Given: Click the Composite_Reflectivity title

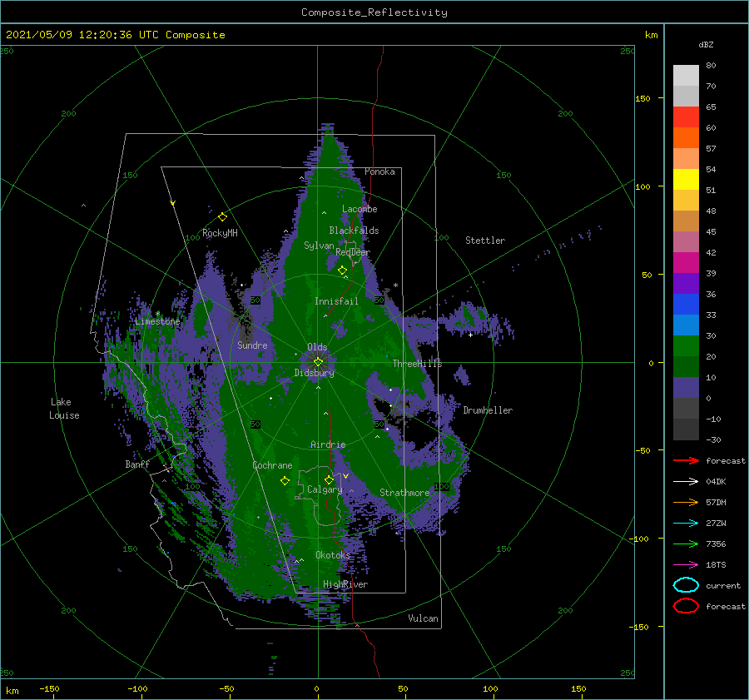Looking at the screenshot, I should tap(374, 12).
